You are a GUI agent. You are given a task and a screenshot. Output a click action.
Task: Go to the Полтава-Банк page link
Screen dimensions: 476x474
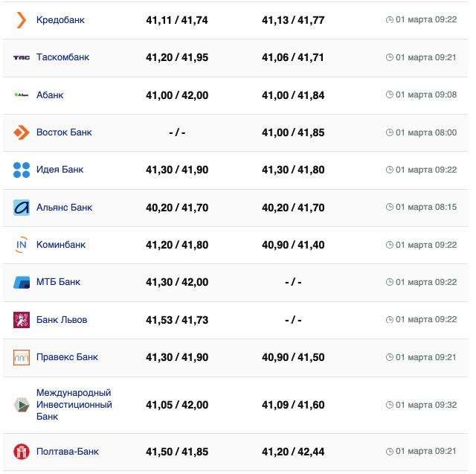pyautogui.click(x=67, y=452)
